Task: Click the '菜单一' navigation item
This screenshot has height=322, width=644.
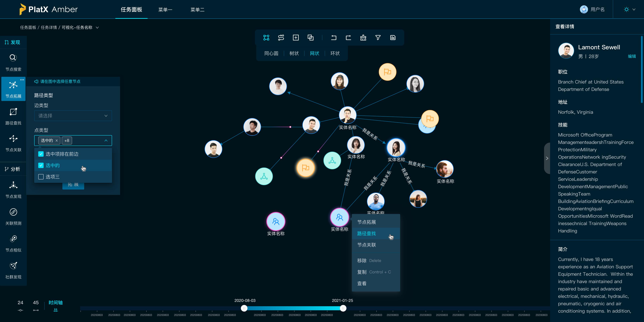Action: click(x=165, y=10)
